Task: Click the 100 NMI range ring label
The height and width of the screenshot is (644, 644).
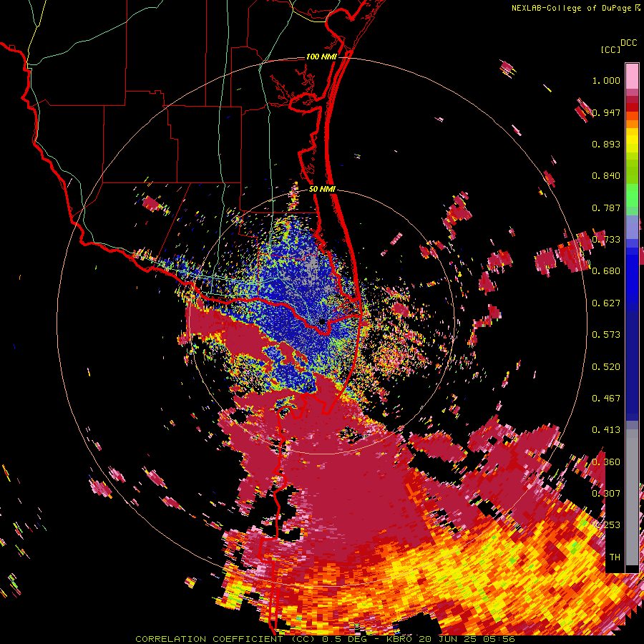Action: coord(321,57)
